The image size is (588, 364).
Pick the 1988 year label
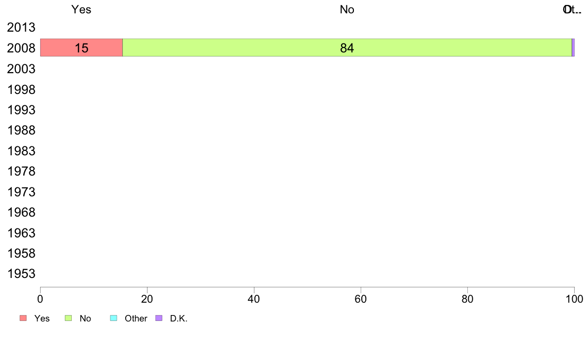click(x=21, y=131)
